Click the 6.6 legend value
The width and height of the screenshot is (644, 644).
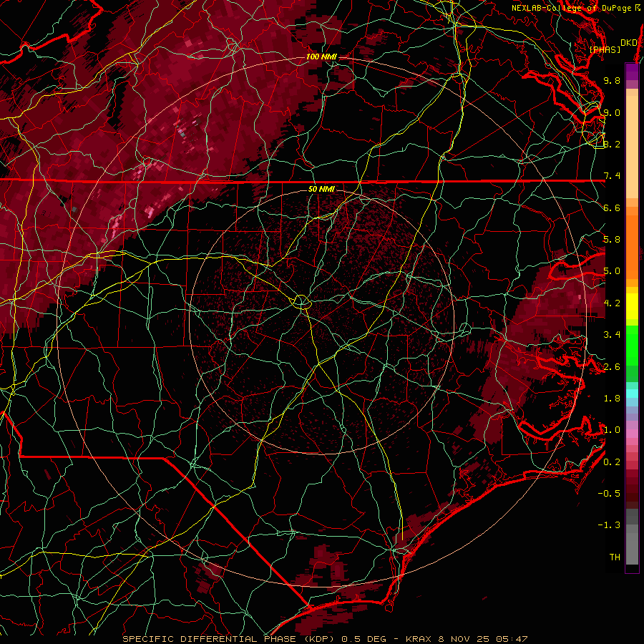(x=612, y=208)
